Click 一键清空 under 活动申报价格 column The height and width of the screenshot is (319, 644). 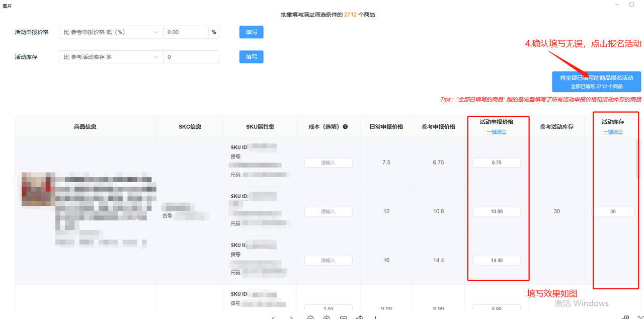[497, 132]
